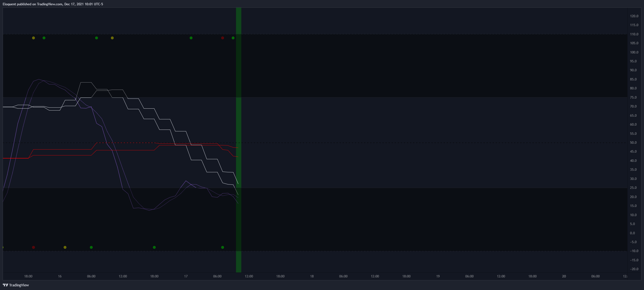Viewport: 644px width, 290px height.
Task: Click the 06:00 time label between 16 and 17
Action: click(91, 276)
